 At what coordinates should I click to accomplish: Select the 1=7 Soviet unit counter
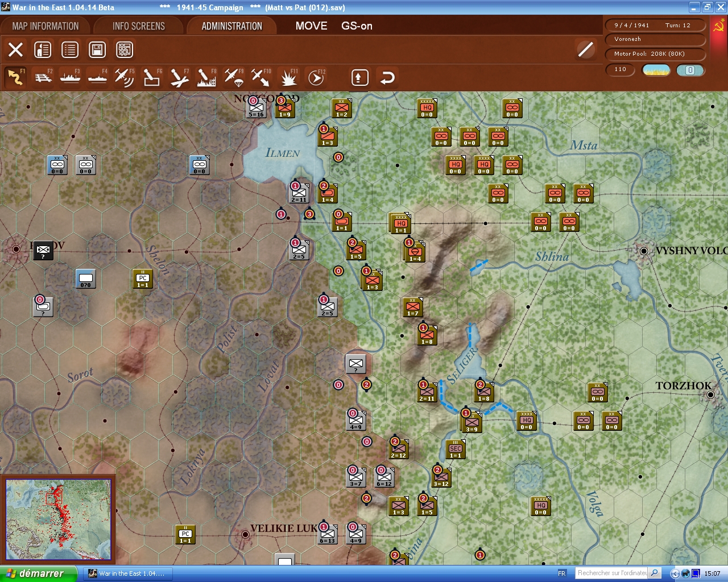(413, 307)
